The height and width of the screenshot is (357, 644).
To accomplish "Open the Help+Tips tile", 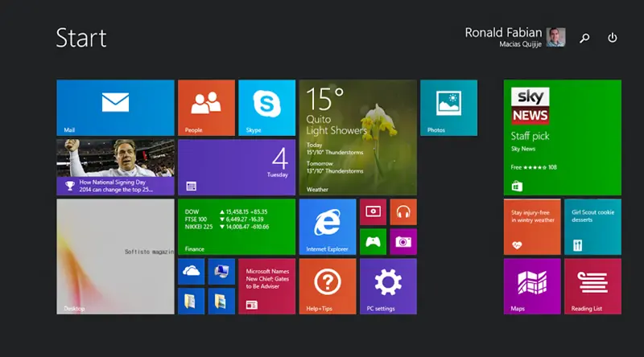I will [328, 286].
